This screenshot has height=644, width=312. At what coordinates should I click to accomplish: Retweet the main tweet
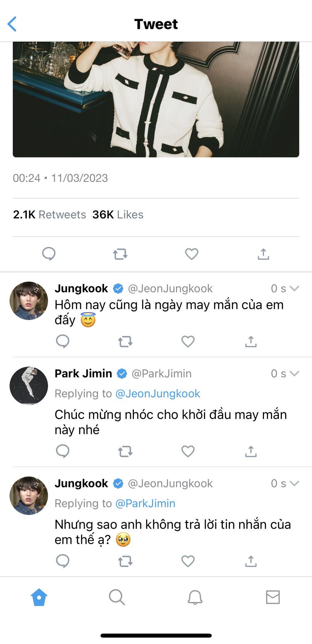[x=120, y=254]
